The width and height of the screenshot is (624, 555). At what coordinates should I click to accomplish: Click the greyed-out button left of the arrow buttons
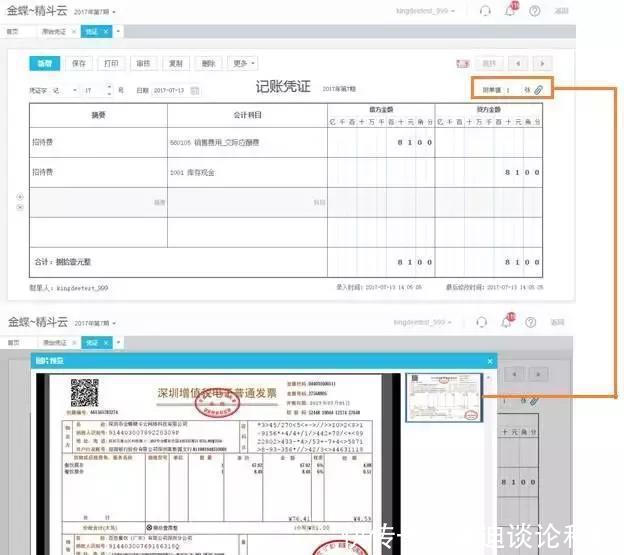(489, 64)
